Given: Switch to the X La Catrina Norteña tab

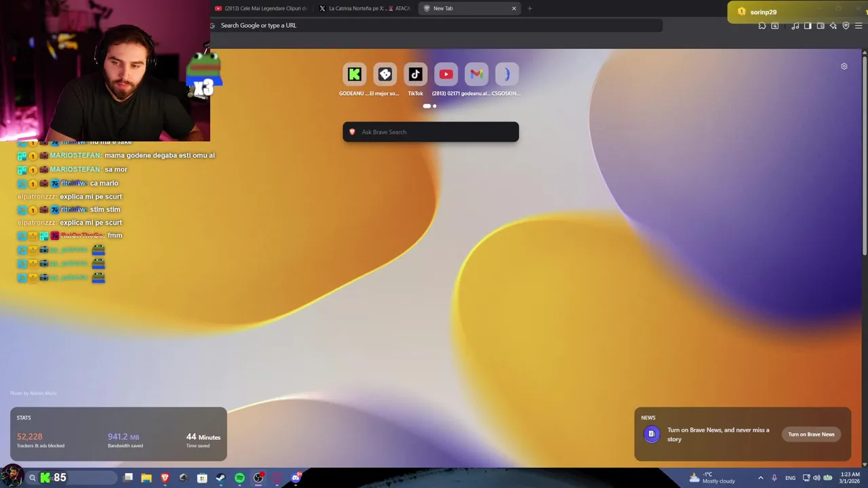Looking at the screenshot, I should [x=365, y=8].
